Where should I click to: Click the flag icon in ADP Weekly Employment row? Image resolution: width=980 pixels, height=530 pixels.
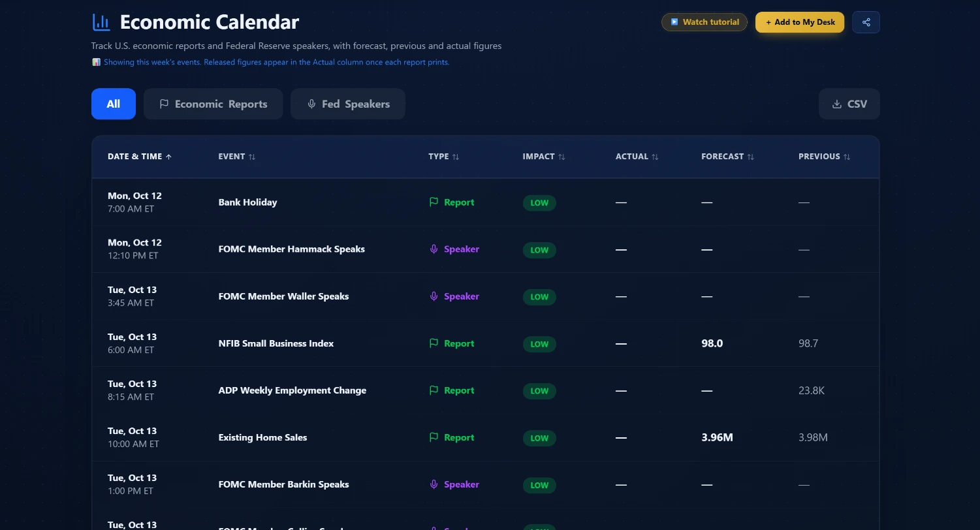[x=434, y=390]
